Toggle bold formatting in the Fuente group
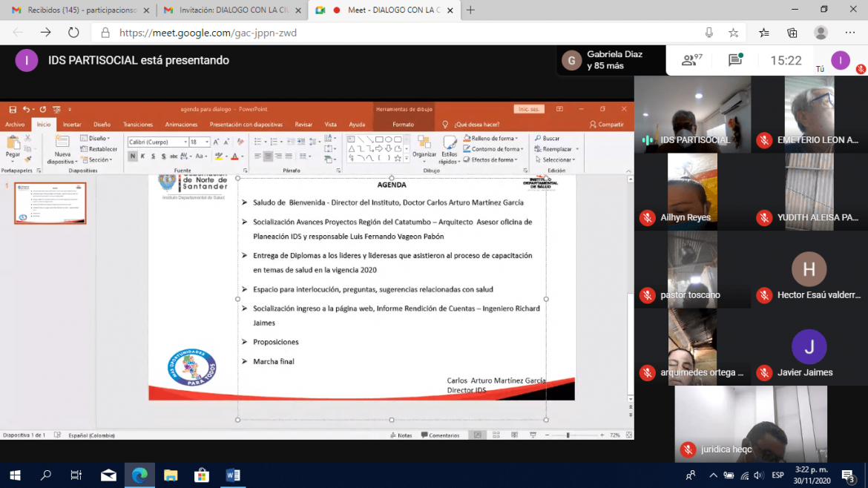This screenshot has width=868, height=488. pos(133,156)
